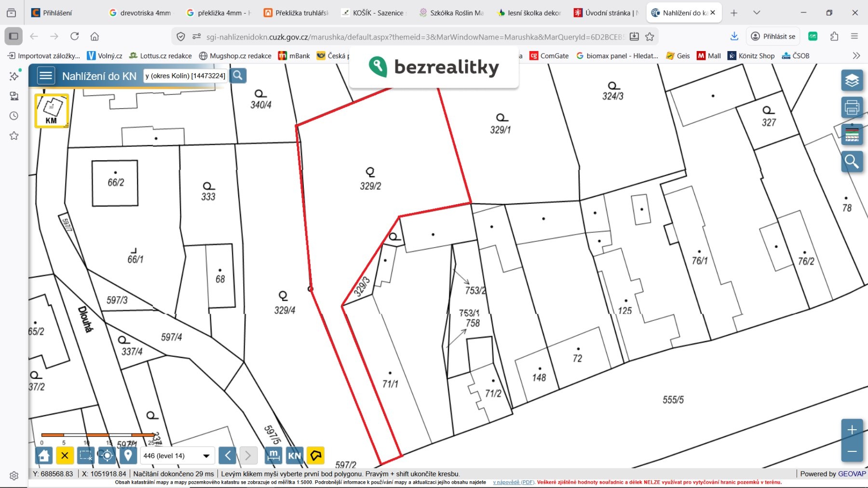
Task: Open the map legend panel
Action: pyautogui.click(x=852, y=135)
